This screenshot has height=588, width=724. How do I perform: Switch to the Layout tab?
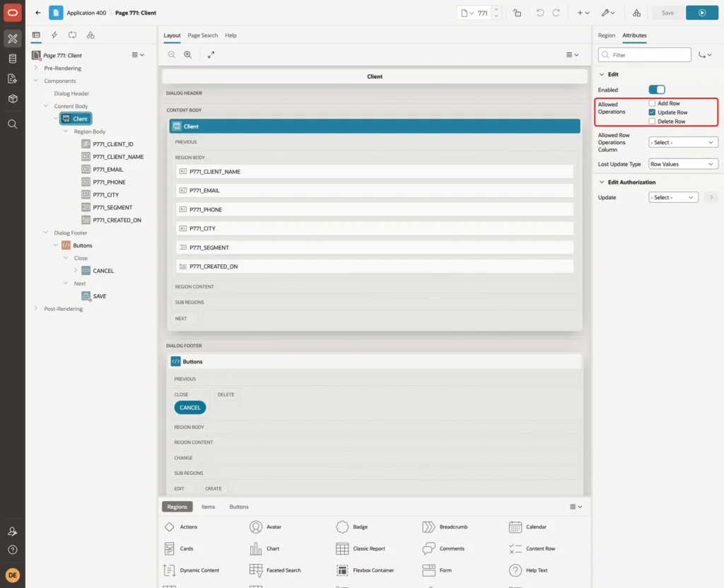pyautogui.click(x=172, y=35)
